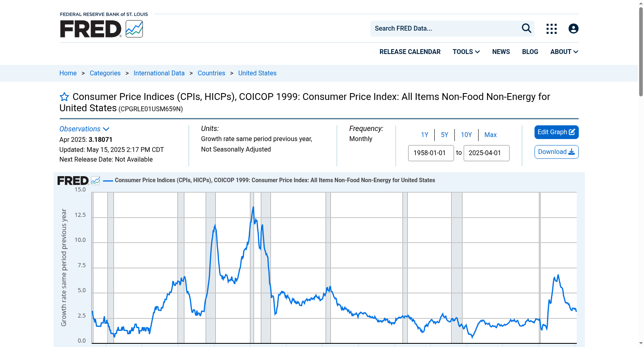Follow the International Data breadcrumb link
The width and height of the screenshot is (644, 347).
click(159, 73)
